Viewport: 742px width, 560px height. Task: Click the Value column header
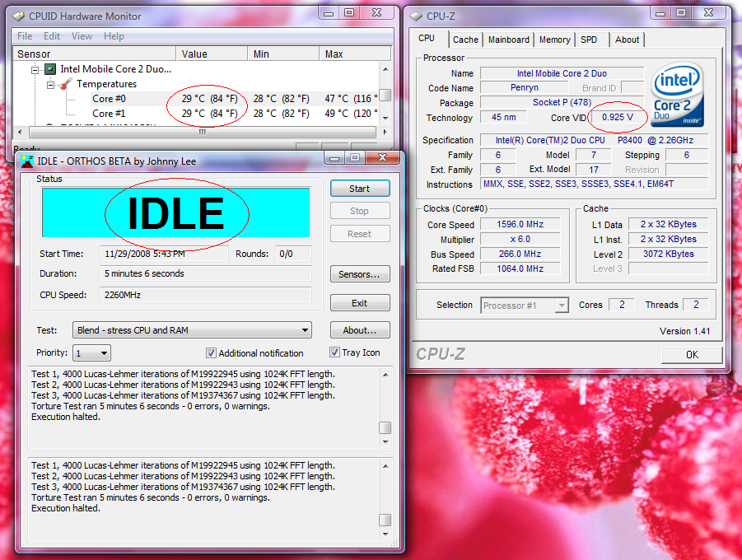click(212, 54)
